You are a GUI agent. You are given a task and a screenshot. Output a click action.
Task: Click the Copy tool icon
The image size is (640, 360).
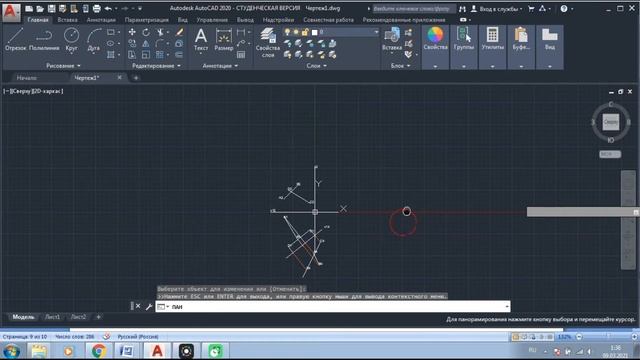pyautogui.click(x=132, y=43)
